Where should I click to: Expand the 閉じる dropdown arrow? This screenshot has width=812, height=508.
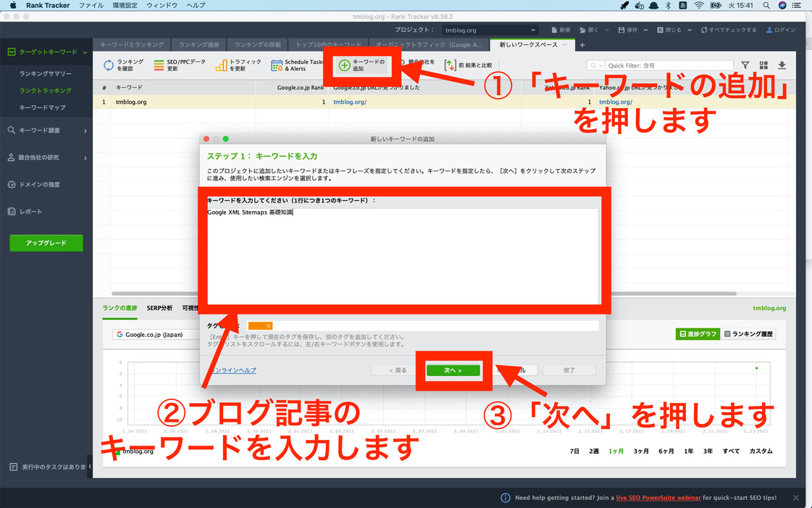coord(690,30)
